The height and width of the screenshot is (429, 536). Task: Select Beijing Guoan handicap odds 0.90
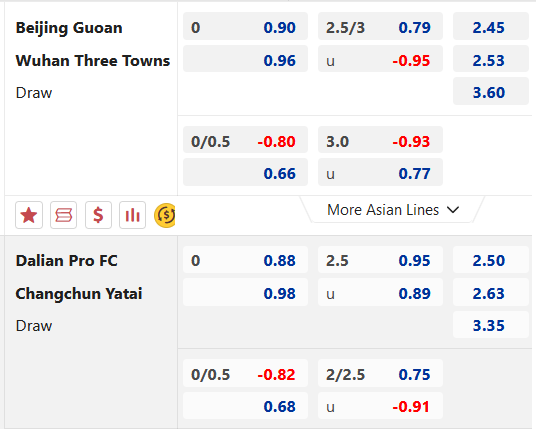(245, 26)
